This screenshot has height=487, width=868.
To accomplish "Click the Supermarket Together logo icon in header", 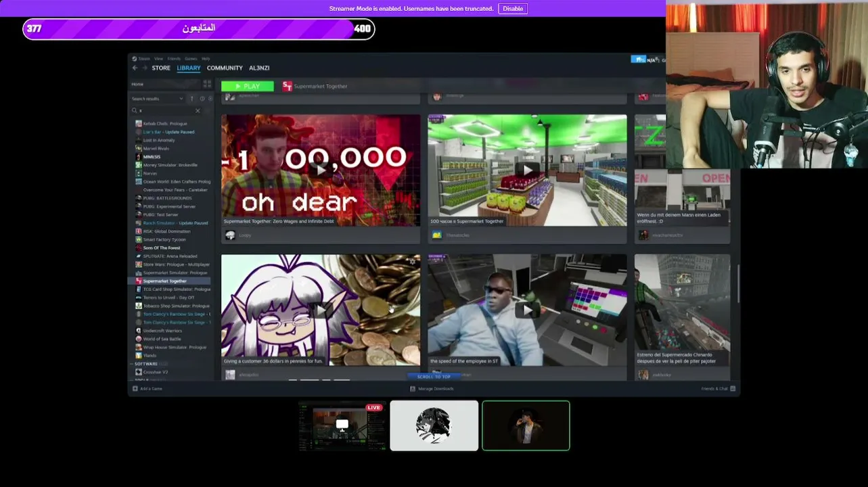I will coord(287,86).
